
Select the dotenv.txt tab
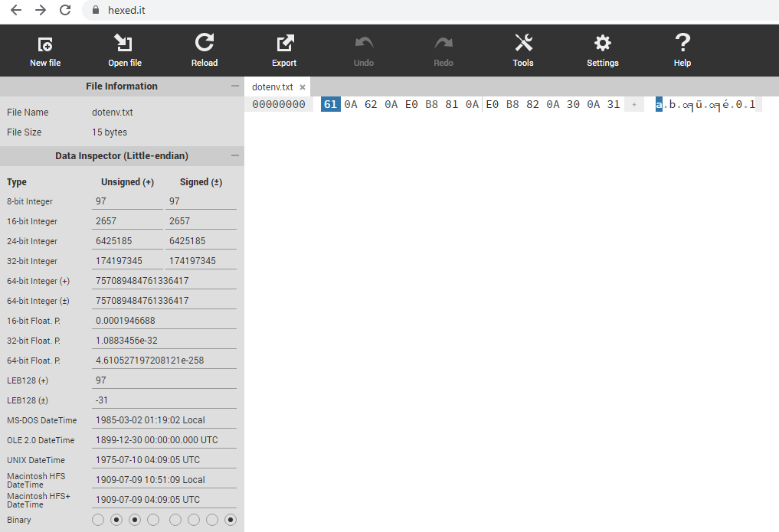(x=272, y=87)
